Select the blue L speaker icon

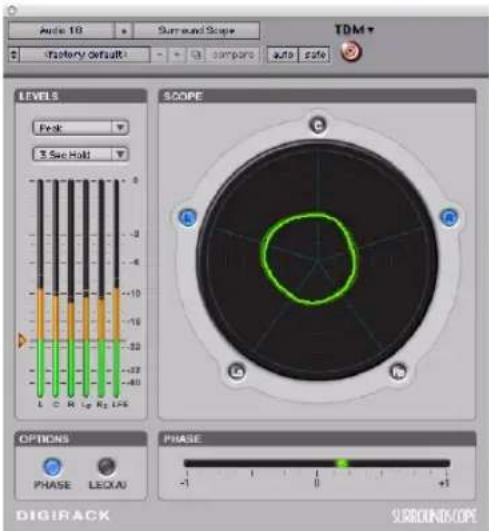coord(188,217)
